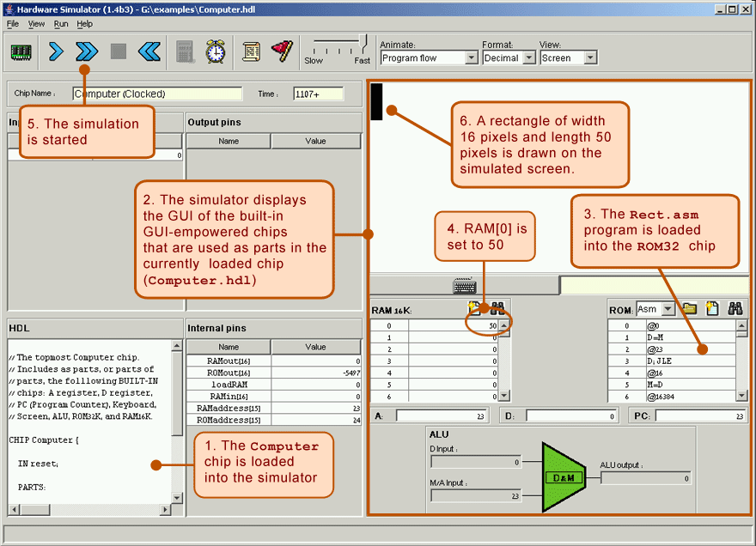The width and height of the screenshot is (756, 546).
Task: Run simulation with the double-arrow Fast Forward
Action: click(86, 52)
